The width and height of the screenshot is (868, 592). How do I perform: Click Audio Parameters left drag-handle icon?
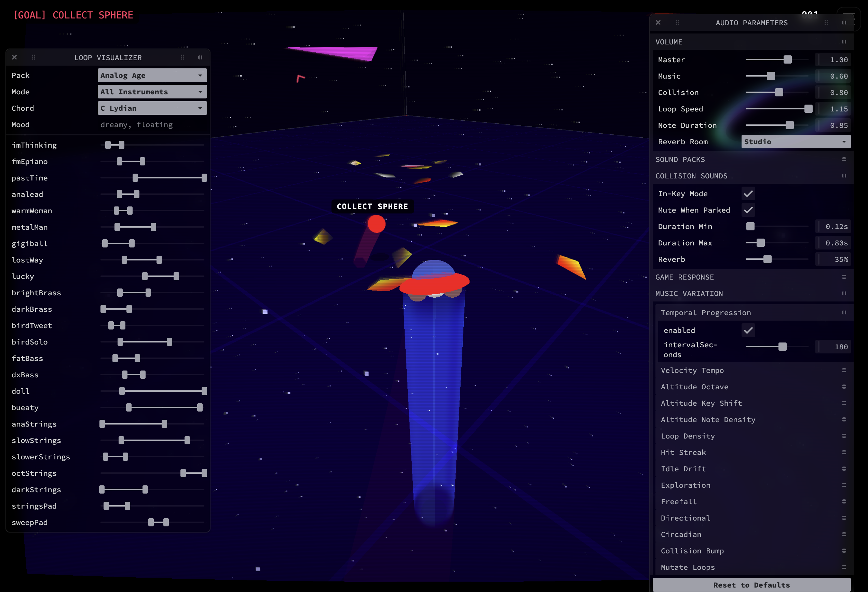(677, 23)
